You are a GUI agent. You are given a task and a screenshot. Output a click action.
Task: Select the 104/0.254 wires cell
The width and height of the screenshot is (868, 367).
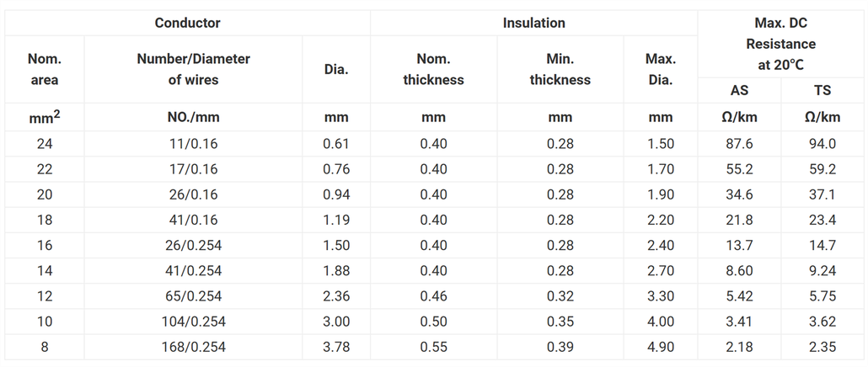[x=193, y=322]
